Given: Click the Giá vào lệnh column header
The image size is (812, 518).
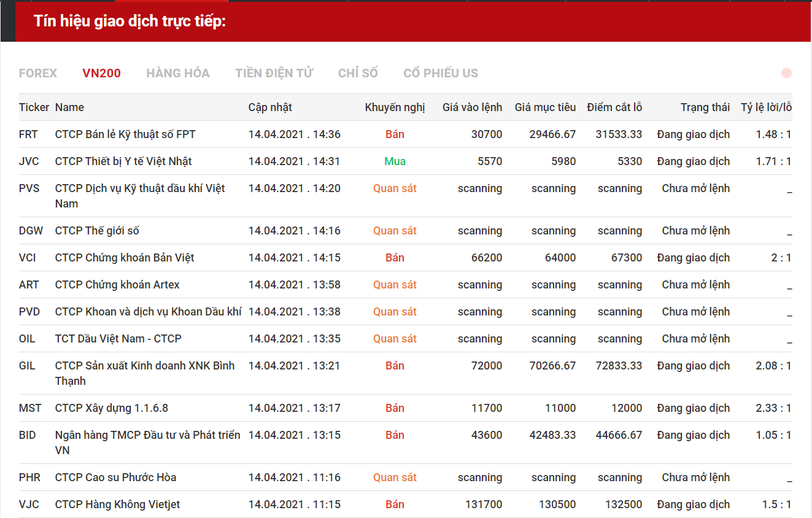Looking at the screenshot, I should [472, 107].
